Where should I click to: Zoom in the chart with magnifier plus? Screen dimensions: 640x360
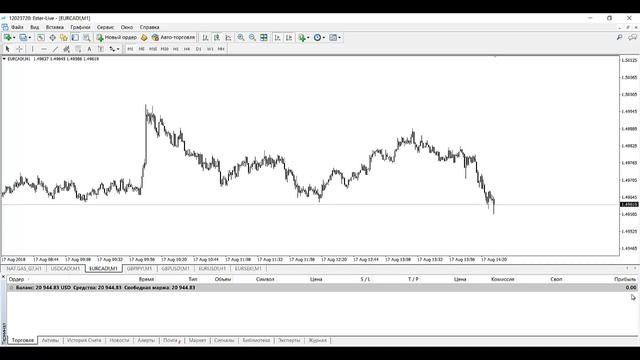(x=241, y=38)
